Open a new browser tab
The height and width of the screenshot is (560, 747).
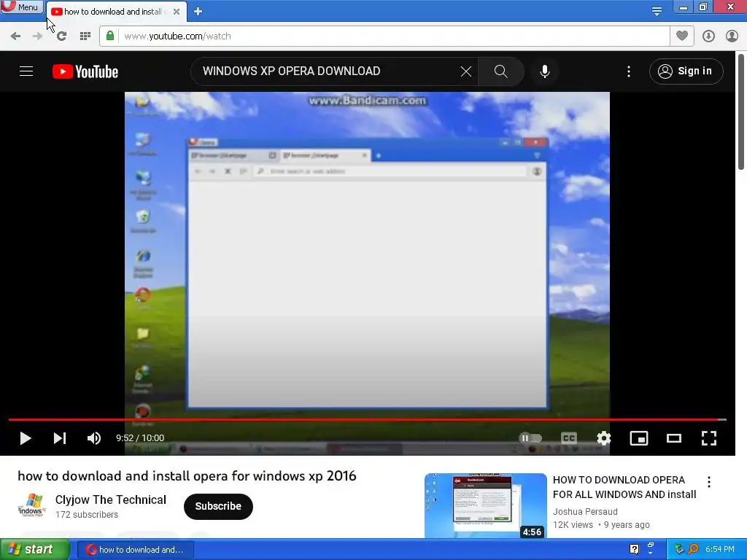198,12
